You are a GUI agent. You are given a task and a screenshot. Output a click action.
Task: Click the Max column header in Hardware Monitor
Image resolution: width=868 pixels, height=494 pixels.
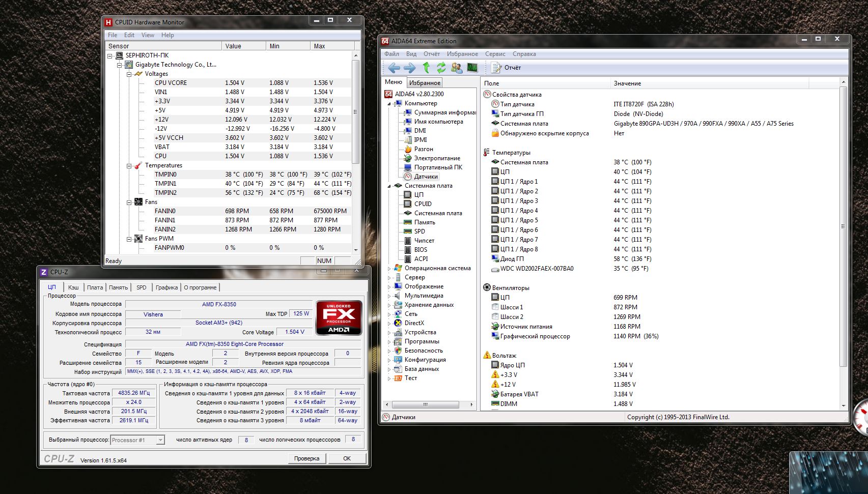point(331,46)
